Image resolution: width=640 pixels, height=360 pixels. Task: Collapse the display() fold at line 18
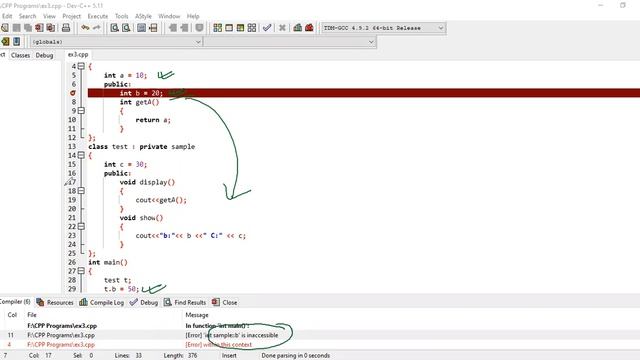[81, 191]
